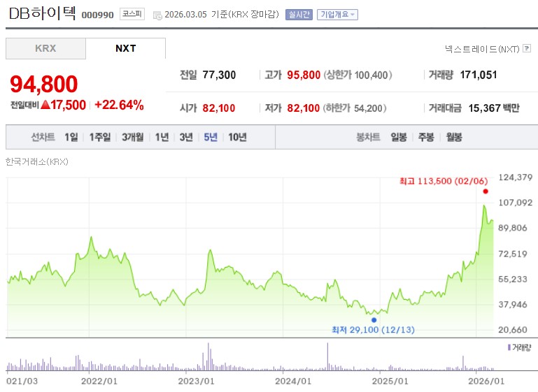Switch to the KRX tab
Image resolution: width=538 pixels, height=392 pixels.
(x=45, y=48)
